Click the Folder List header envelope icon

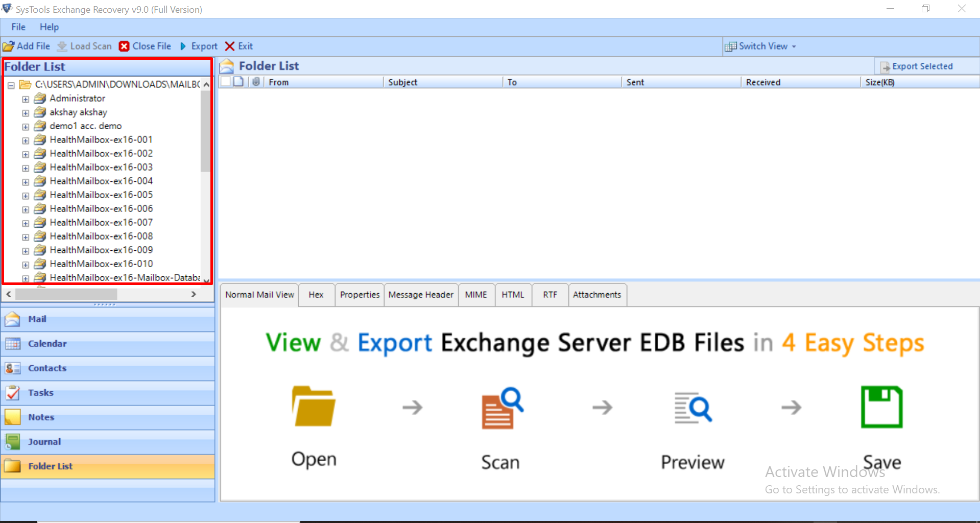[x=227, y=66]
